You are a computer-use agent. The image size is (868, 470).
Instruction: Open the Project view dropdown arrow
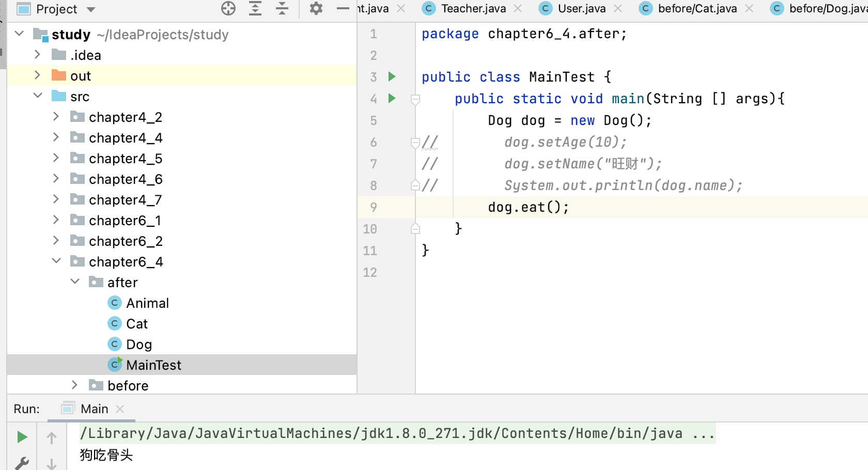click(91, 9)
